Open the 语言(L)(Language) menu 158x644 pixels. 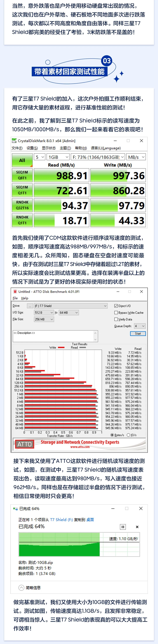pos(106,148)
